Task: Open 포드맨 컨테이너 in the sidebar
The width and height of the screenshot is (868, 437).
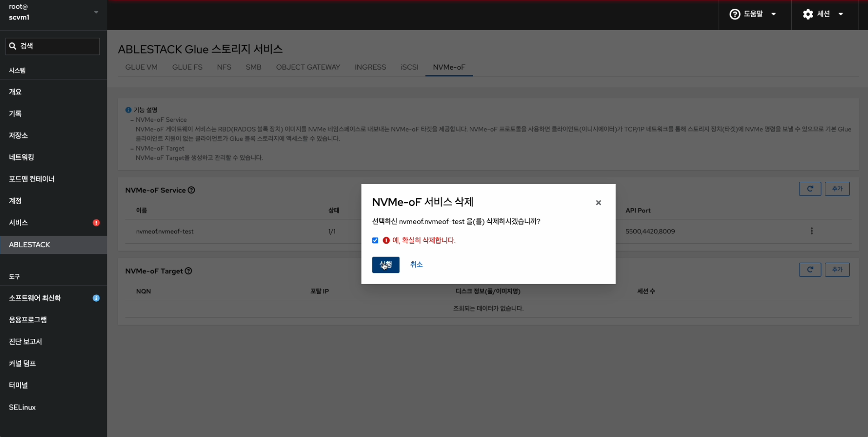Action: click(32, 179)
